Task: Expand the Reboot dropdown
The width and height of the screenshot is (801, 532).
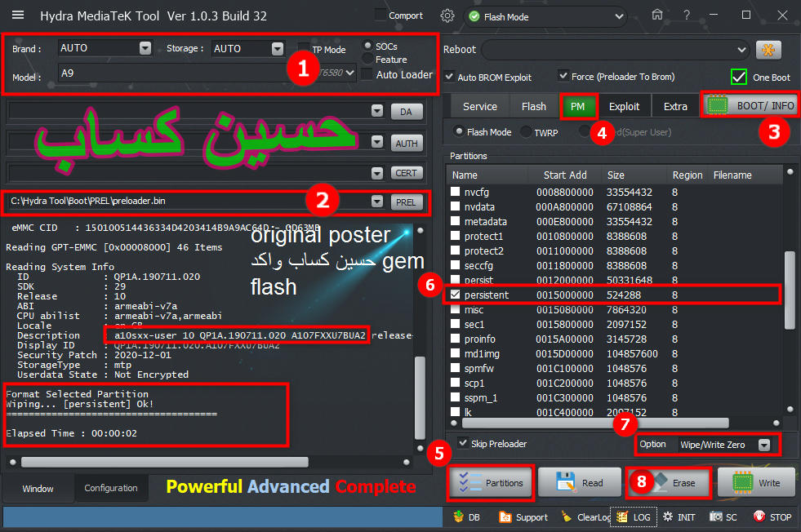Action: coord(741,50)
